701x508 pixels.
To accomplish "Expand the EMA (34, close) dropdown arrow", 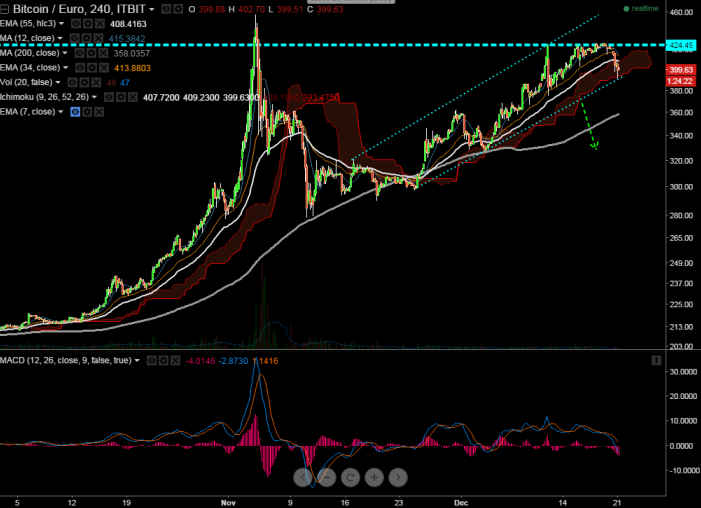I will [66, 68].
